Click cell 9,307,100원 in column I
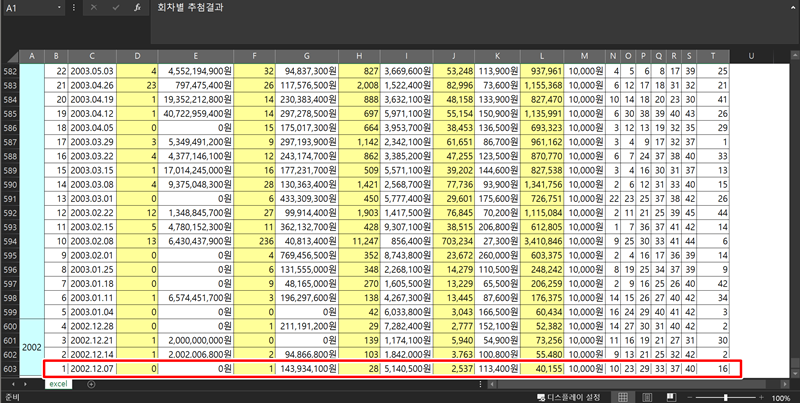 [x=407, y=226]
